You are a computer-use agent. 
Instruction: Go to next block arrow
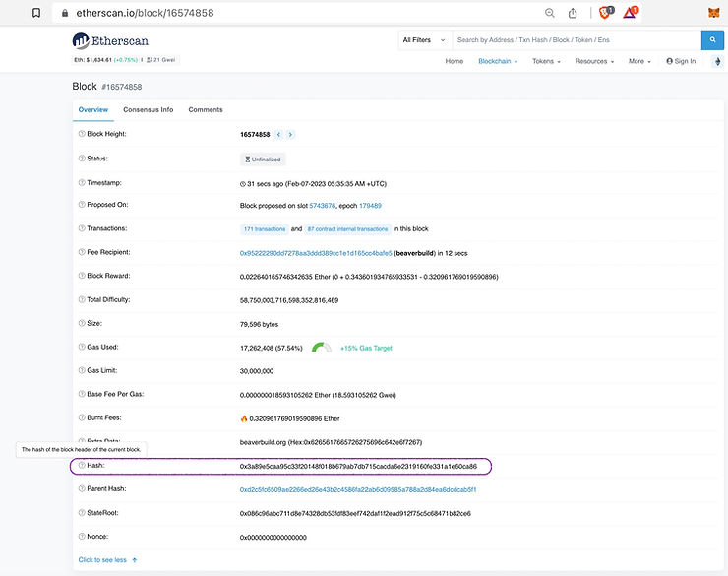290,134
